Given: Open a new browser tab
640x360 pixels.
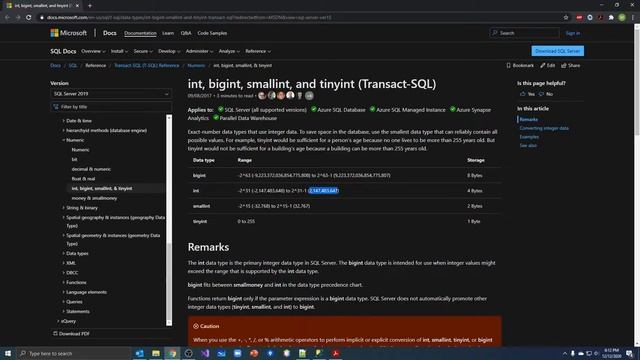Looking at the screenshot, I should pos(90,6).
